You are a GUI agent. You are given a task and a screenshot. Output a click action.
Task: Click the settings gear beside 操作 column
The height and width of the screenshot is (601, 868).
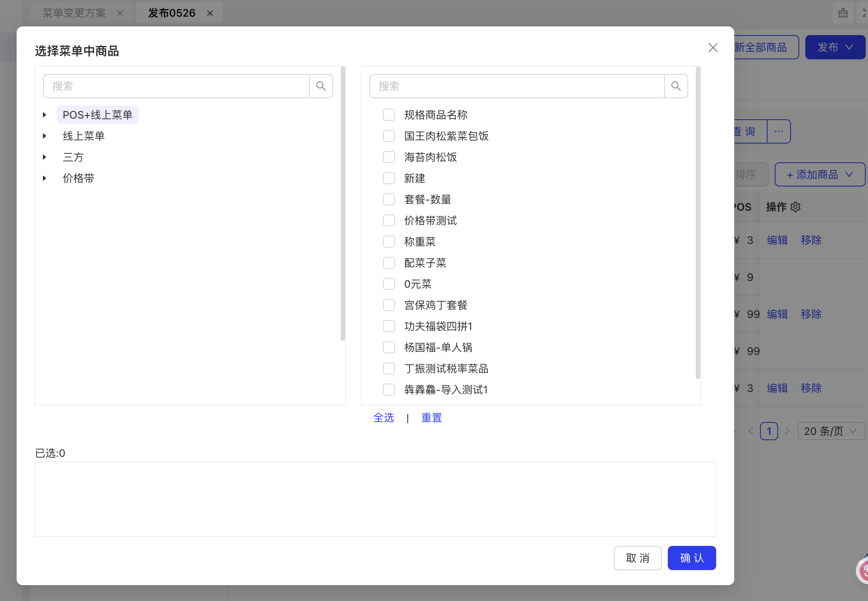click(x=795, y=207)
